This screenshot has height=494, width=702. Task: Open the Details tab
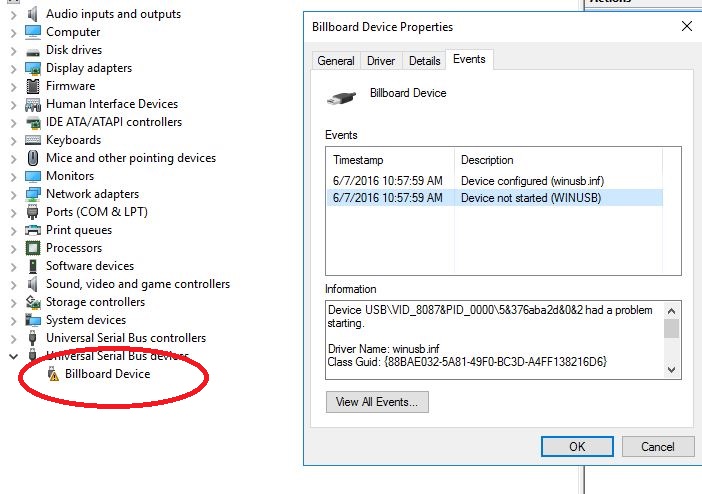coord(424,61)
